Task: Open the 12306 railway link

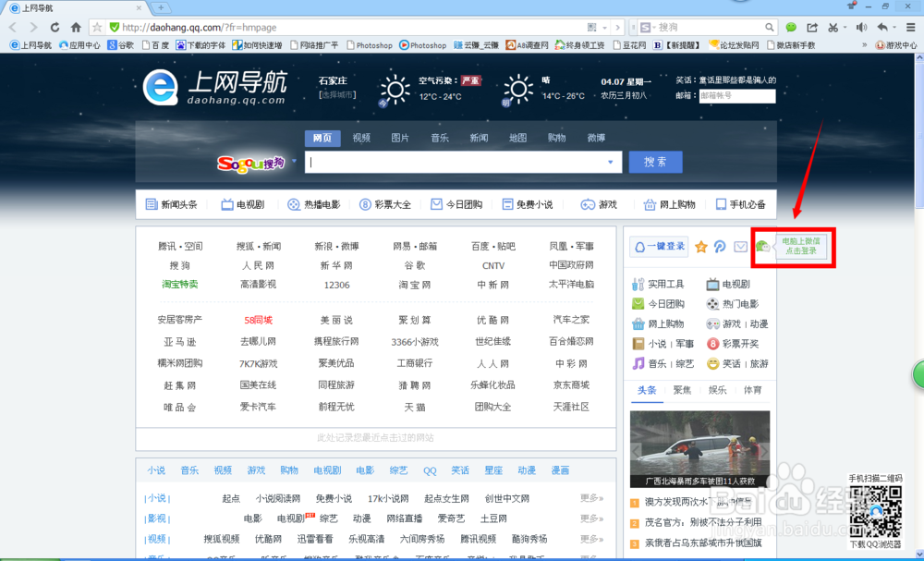Action: pyautogui.click(x=336, y=286)
